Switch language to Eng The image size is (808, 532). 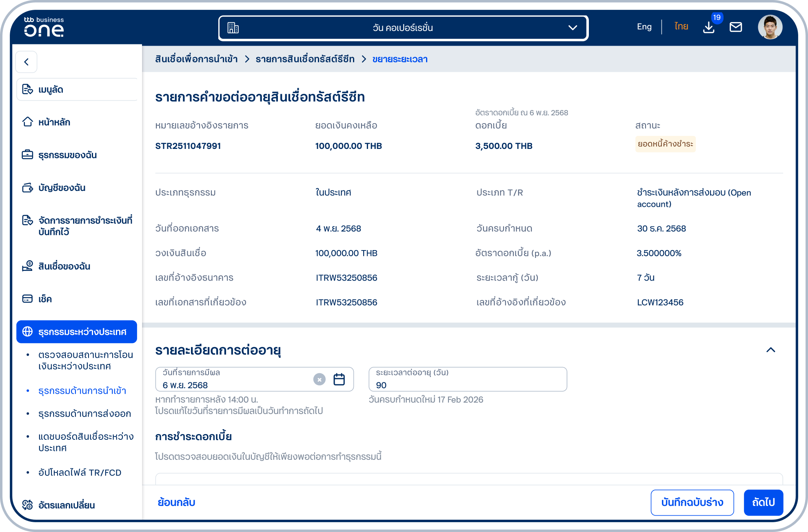tap(644, 27)
